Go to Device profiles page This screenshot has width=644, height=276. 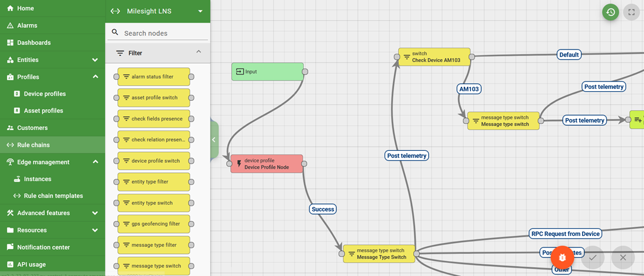[44, 94]
